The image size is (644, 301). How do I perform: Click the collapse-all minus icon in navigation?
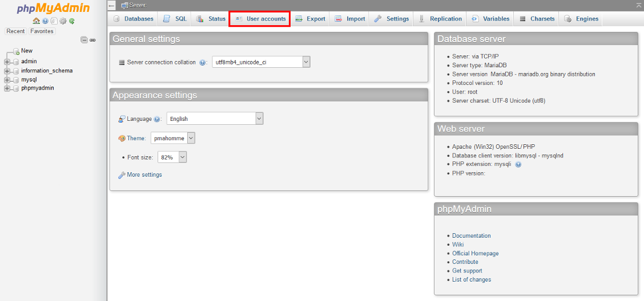coord(84,40)
